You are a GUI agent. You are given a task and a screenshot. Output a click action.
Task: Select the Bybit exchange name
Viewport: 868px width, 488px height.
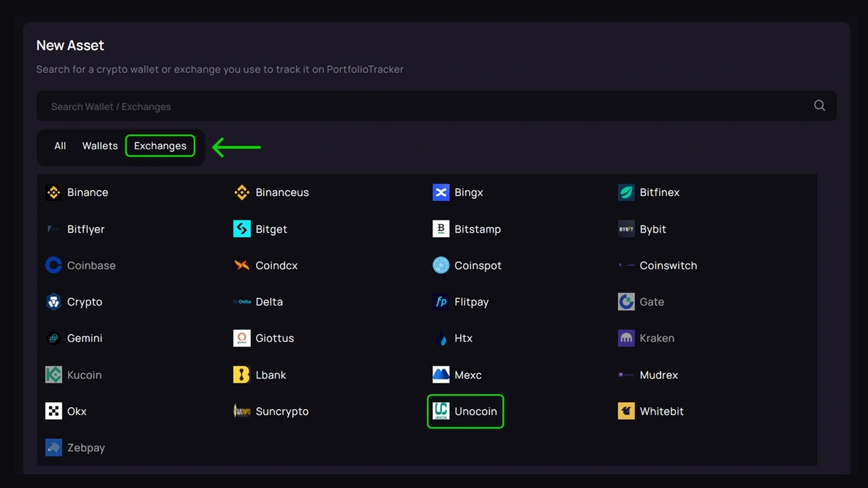tap(652, 229)
